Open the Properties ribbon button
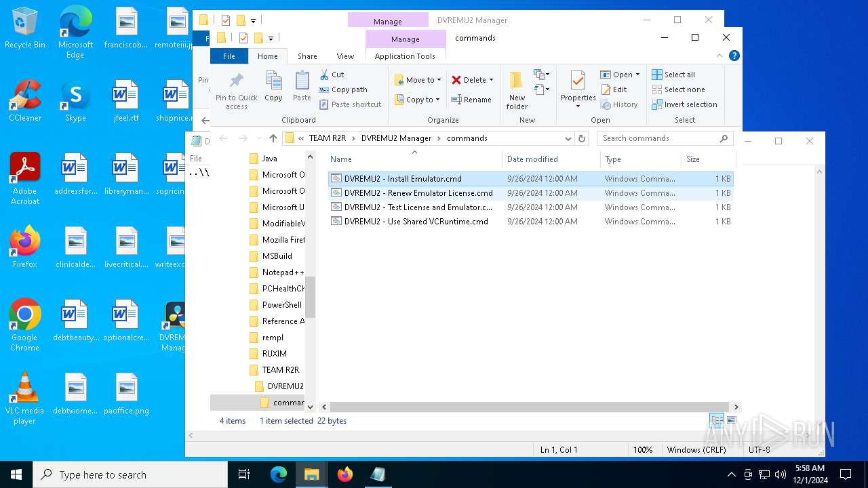The width and height of the screenshot is (868, 488). click(578, 89)
